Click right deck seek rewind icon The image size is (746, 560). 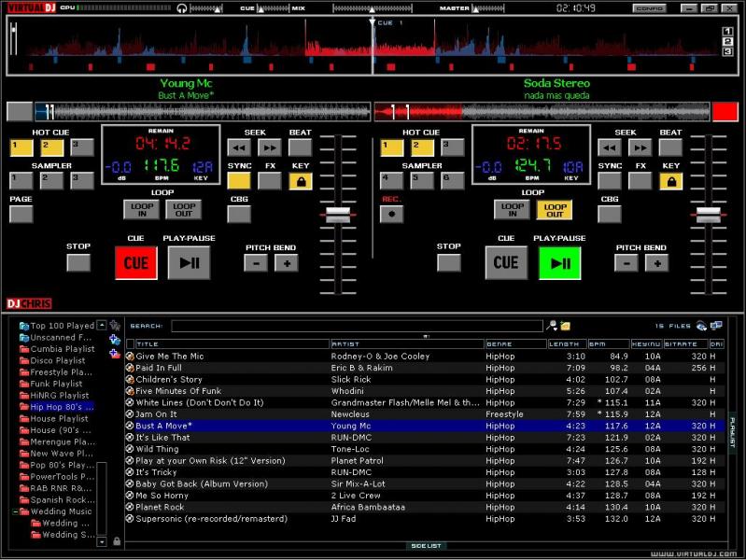[610, 147]
